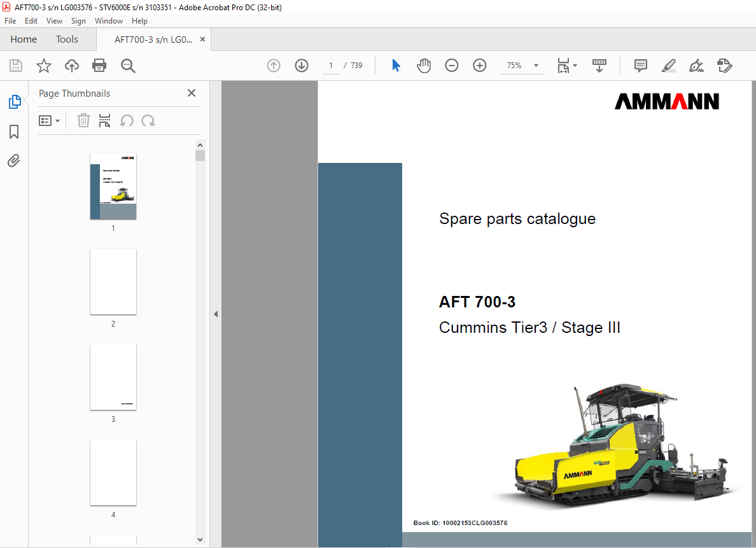This screenshot has height=548, width=756.
Task: Switch to the Home tab
Action: click(x=24, y=39)
